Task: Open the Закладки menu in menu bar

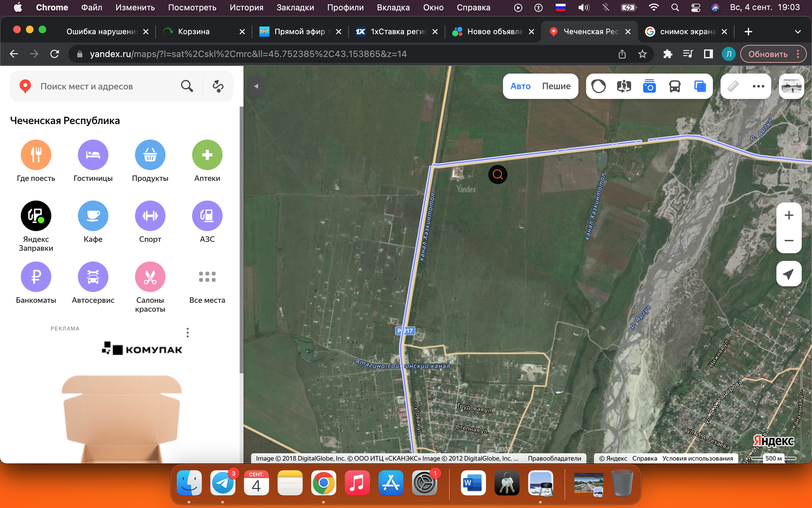Action: [295, 7]
